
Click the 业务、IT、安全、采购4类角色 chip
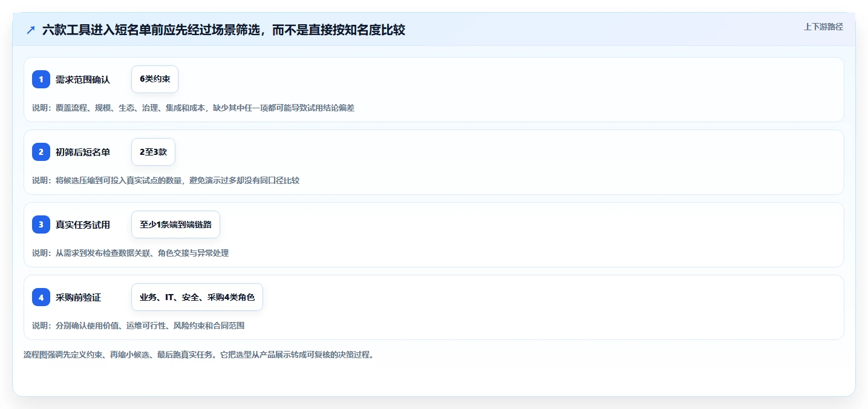197,297
